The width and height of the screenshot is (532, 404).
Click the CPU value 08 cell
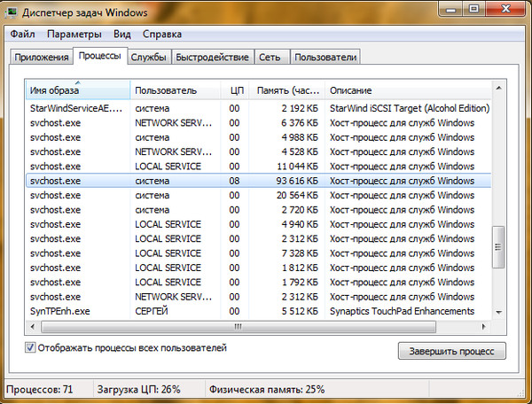[x=234, y=181]
